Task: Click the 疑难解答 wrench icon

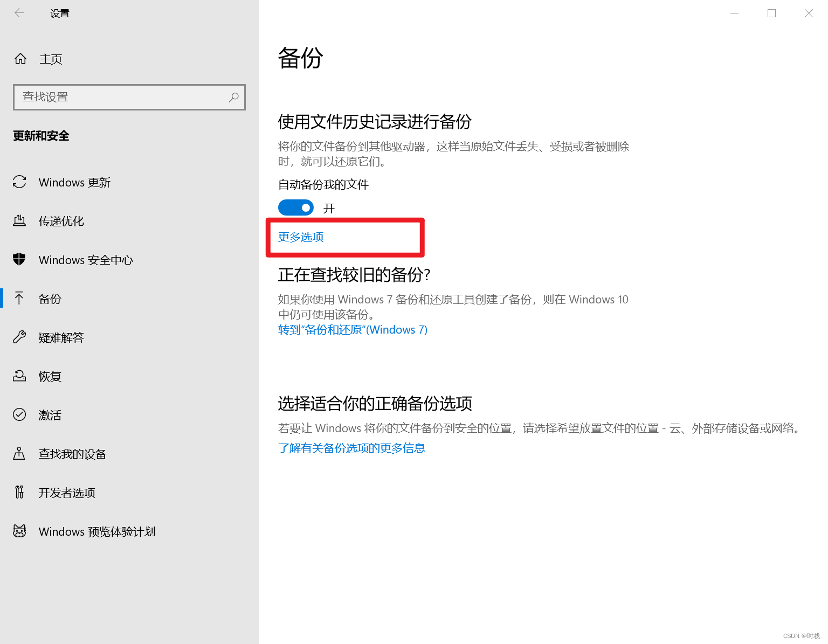Action: (19, 337)
